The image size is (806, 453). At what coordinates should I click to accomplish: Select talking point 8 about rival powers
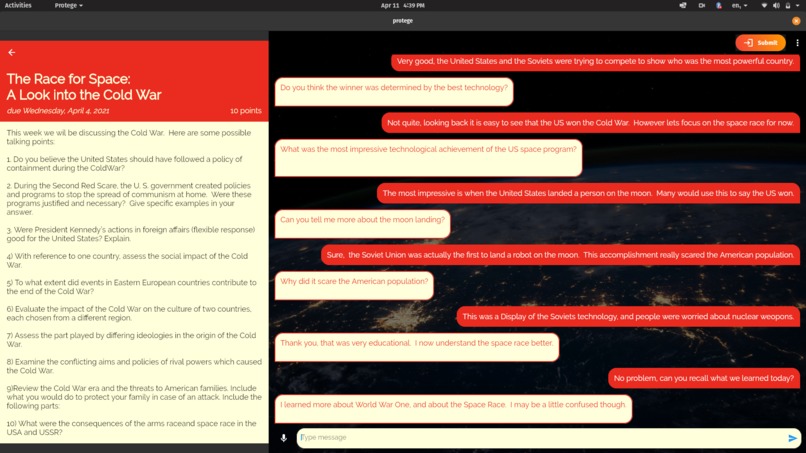tap(134, 366)
